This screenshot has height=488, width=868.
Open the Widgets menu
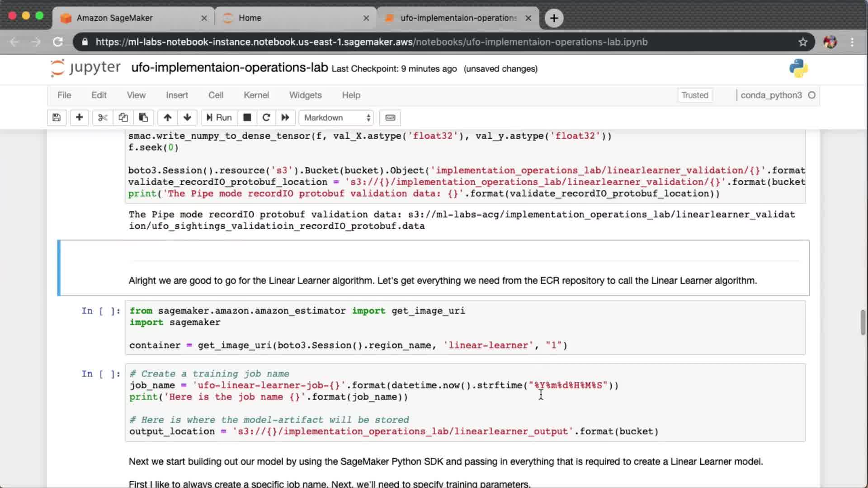point(305,95)
